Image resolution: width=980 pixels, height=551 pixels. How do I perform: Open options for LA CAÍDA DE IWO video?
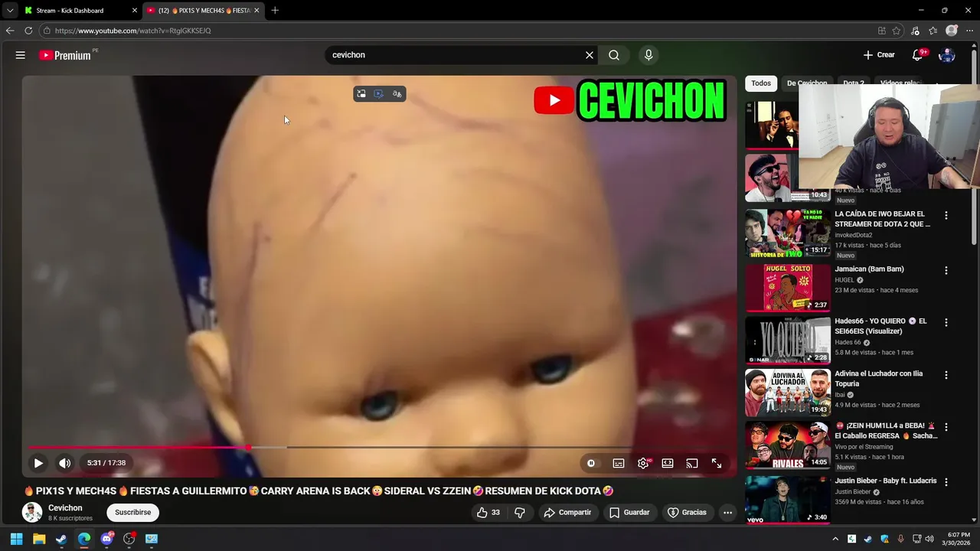click(946, 216)
